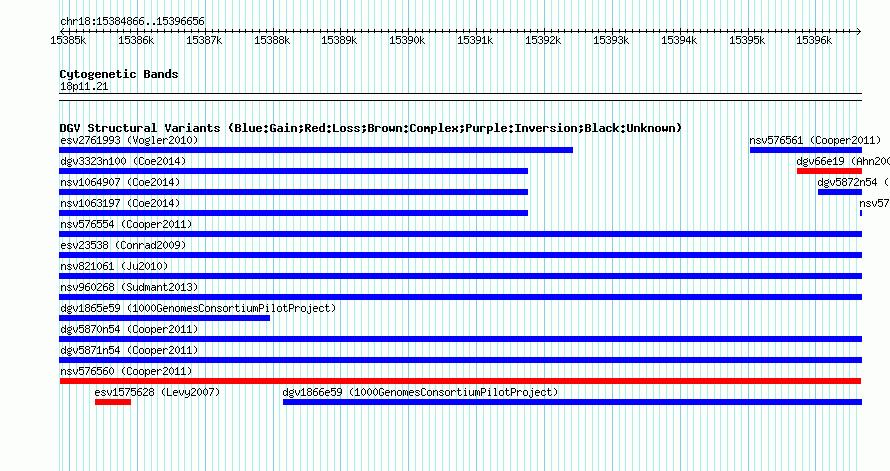This screenshot has height=471, width=890.
Task: Open the nsv576561 (Cooper2011) variant label
Action: [x=815, y=140]
